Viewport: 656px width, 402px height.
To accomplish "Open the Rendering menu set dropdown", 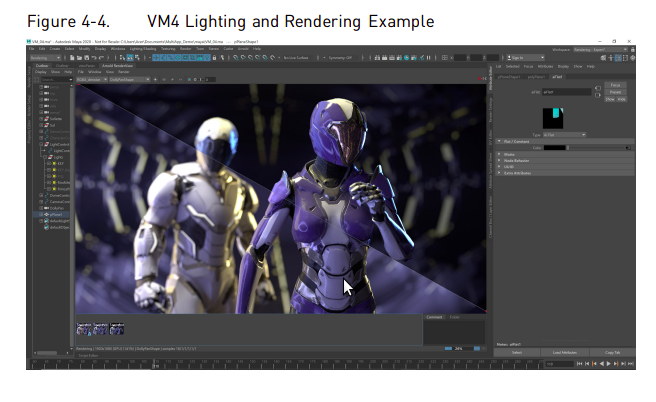I will (46, 58).
